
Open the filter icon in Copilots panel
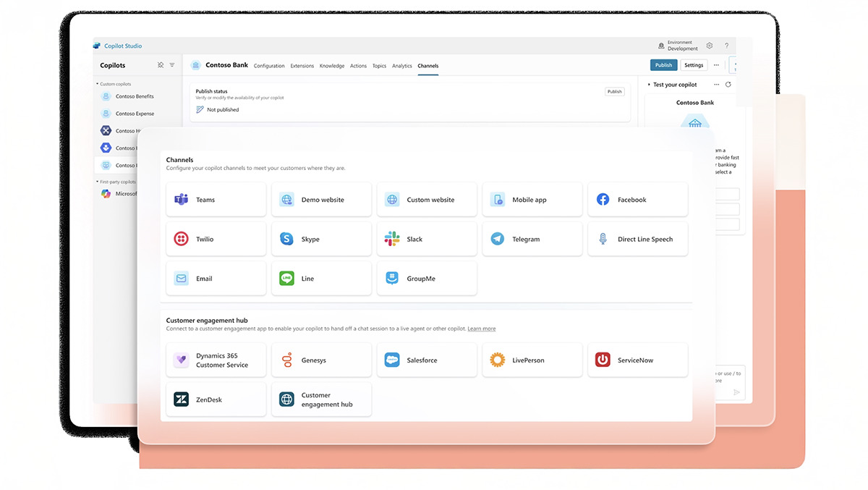172,65
